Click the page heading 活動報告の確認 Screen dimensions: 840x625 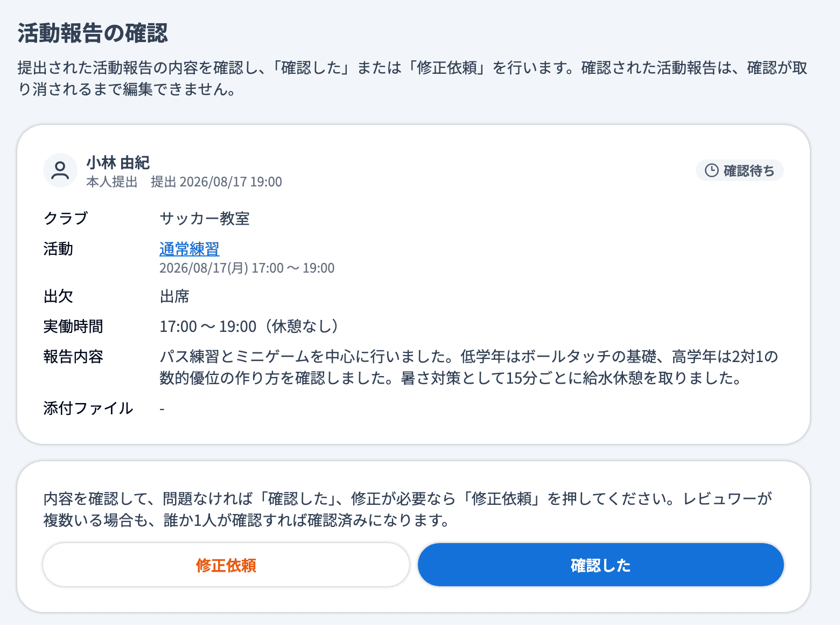coord(93,33)
